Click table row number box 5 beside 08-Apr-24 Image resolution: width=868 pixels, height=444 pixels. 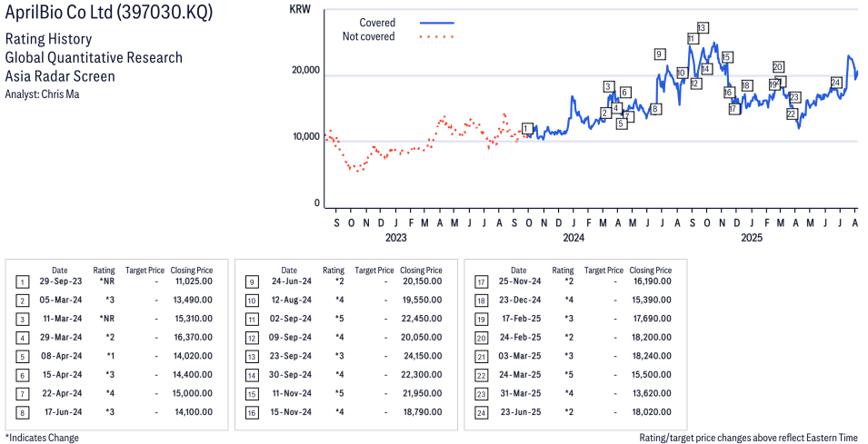[x=22, y=357]
